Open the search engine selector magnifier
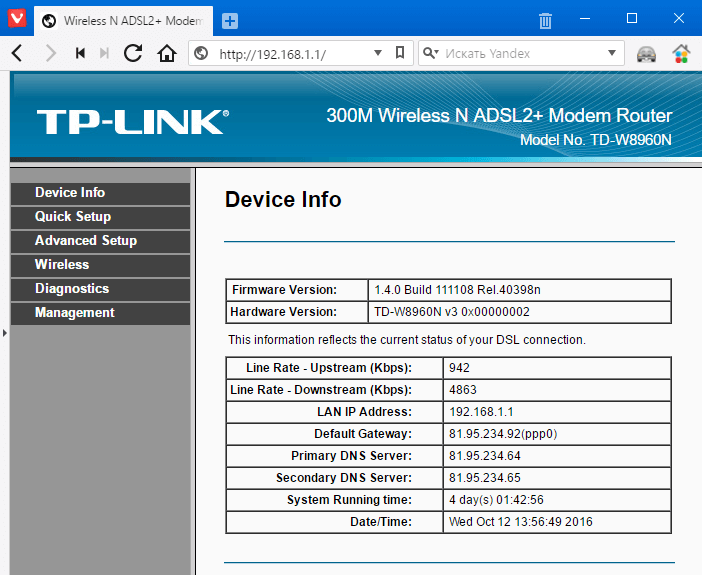Screen dimensions: 702x575 pyautogui.click(x=431, y=53)
